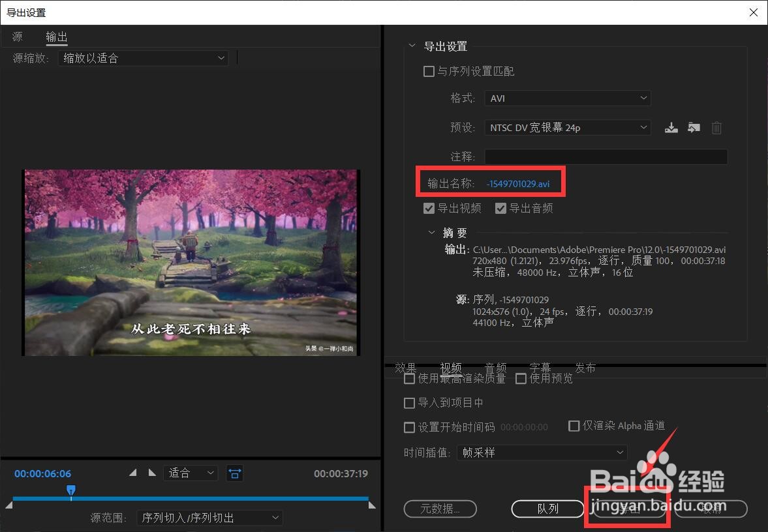768x532 pixels.
Task: Click the blue timeline bar
Action: coord(191,499)
